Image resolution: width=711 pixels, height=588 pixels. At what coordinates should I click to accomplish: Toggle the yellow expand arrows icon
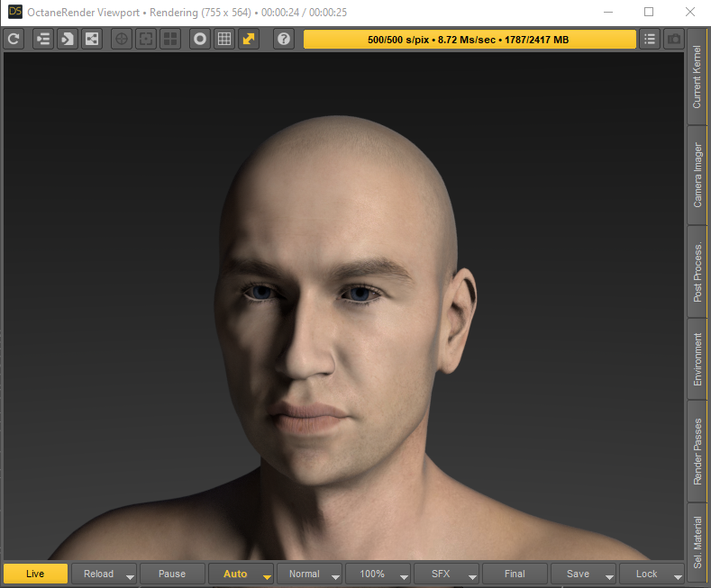click(249, 39)
